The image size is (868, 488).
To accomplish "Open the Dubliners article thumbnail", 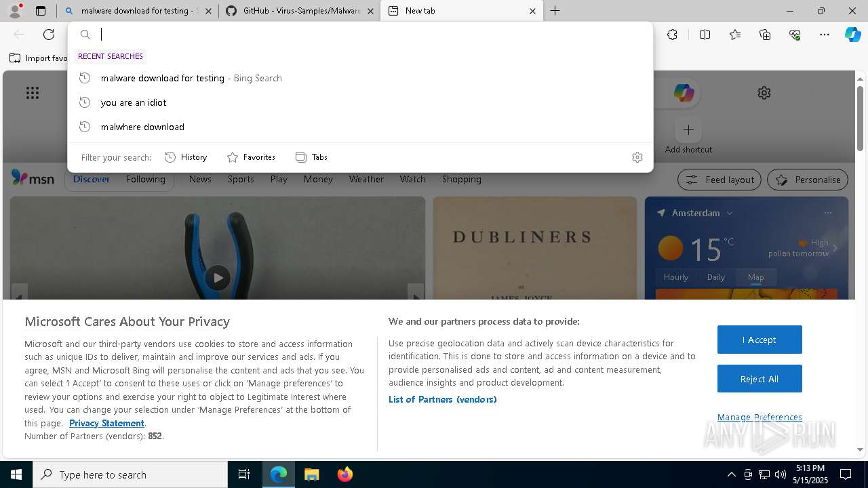I will (x=535, y=248).
